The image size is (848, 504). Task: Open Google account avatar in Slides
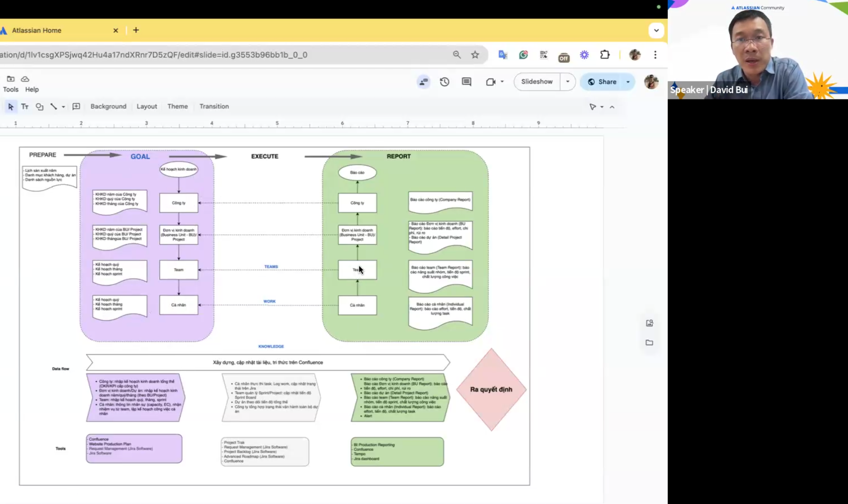pyautogui.click(x=651, y=82)
